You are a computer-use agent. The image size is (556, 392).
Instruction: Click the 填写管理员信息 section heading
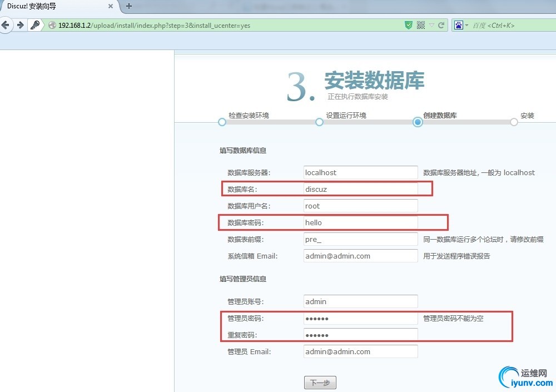click(x=243, y=279)
